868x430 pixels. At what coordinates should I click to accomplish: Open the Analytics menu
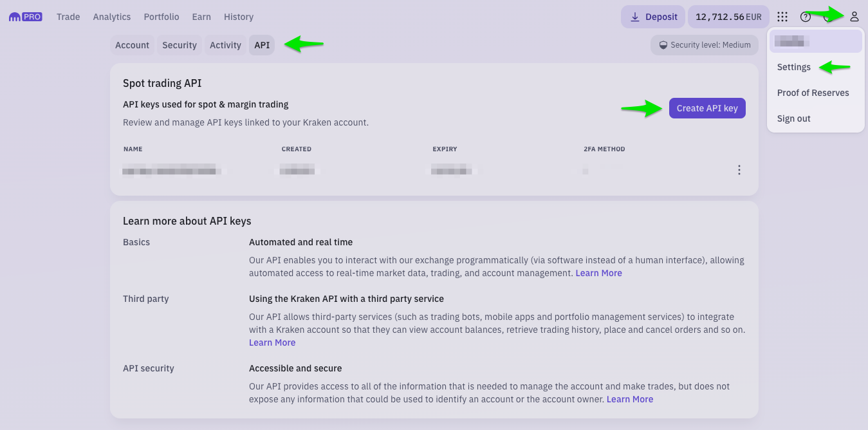point(112,17)
